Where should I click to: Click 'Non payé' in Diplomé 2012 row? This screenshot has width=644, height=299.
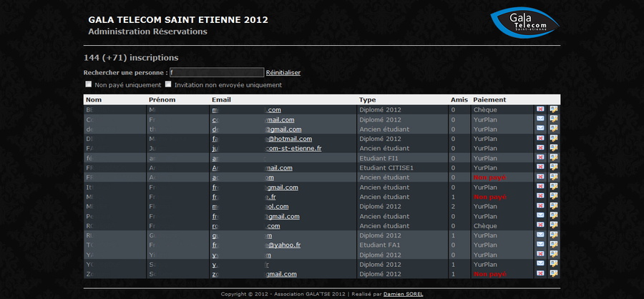coord(490,274)
